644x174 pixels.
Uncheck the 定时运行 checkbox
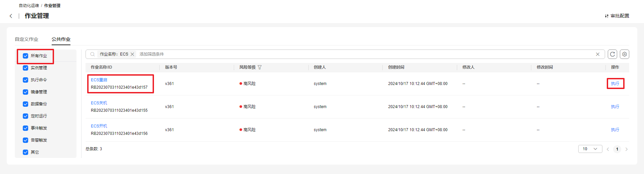coord(25,116)
